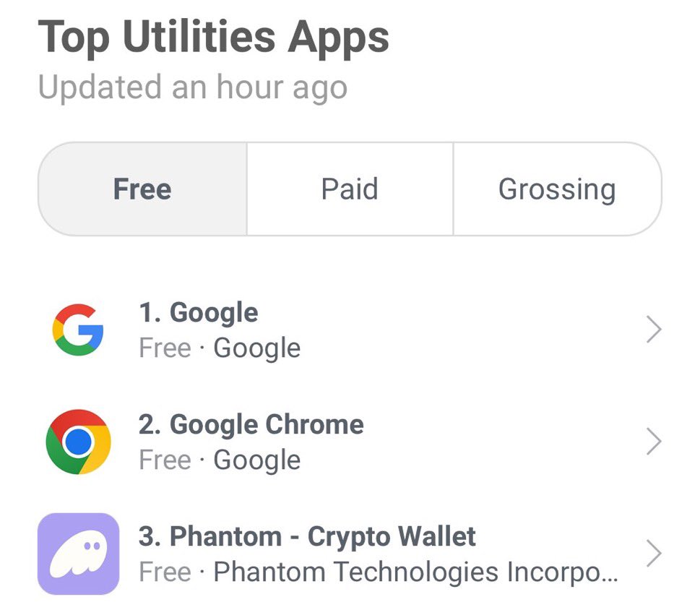Click chevron beside Phantom - Crypto Wallet
700x610 pixels.
[x=654, y=554]
